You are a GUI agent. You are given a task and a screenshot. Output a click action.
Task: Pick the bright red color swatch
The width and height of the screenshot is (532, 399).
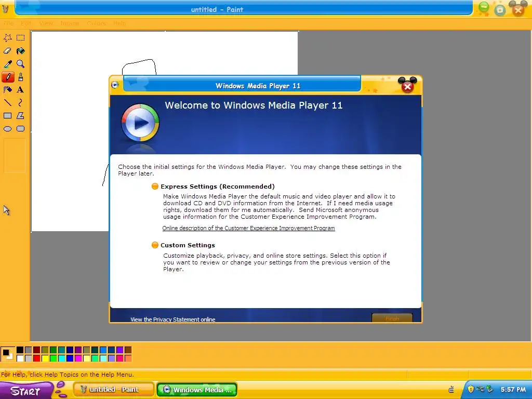(37, 358)
